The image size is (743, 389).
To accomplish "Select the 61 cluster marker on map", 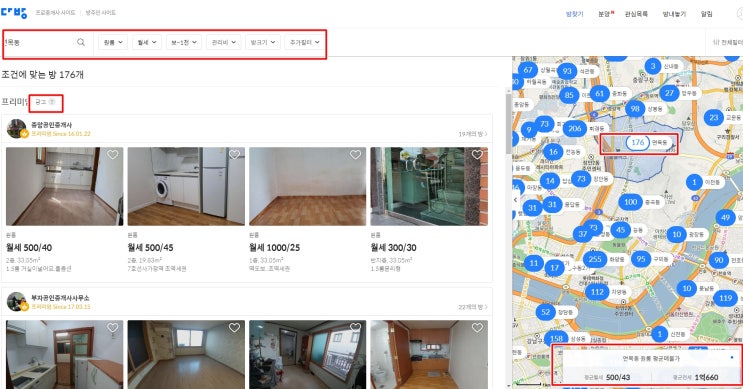I will (599, 93).
